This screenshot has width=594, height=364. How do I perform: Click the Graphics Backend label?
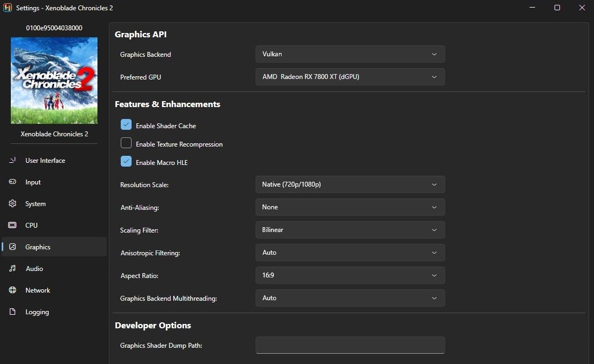(x=146, y=55)
